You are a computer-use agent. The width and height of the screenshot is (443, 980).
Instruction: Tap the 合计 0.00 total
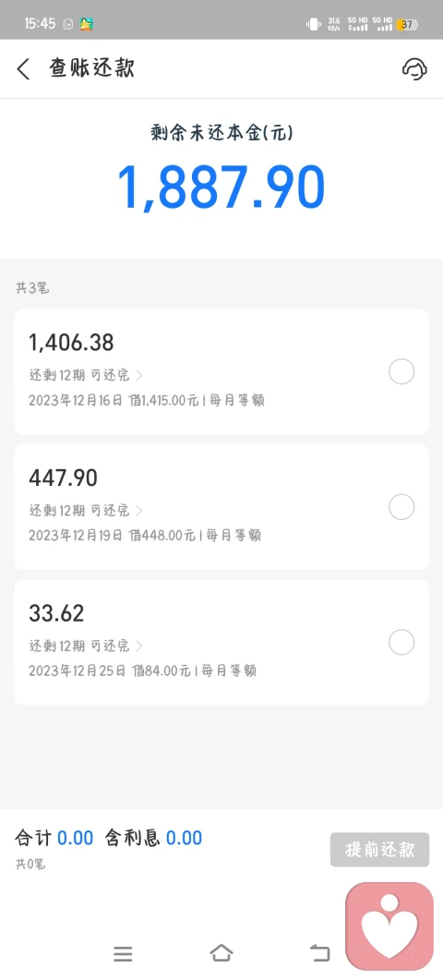(x=54, y=838)
